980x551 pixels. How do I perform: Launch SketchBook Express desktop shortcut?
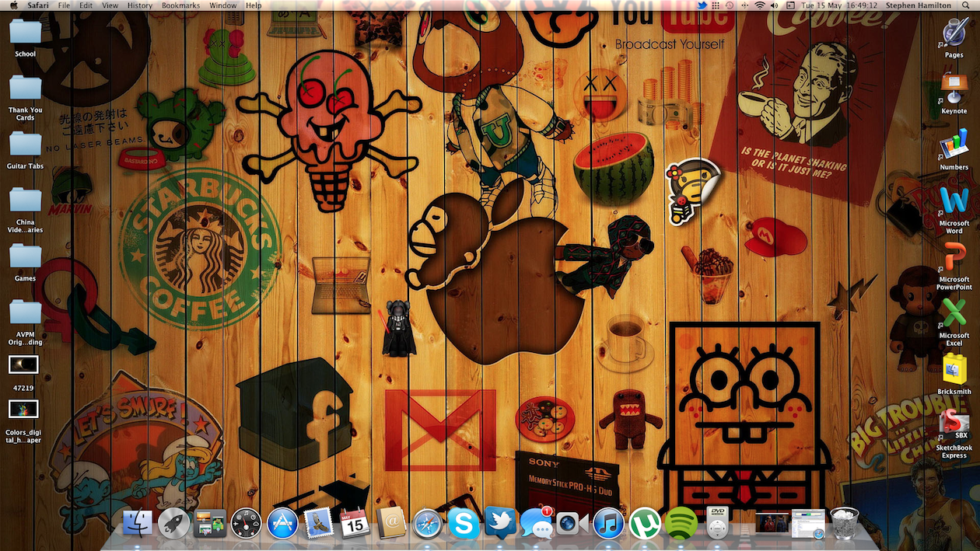tap(954, 434)
